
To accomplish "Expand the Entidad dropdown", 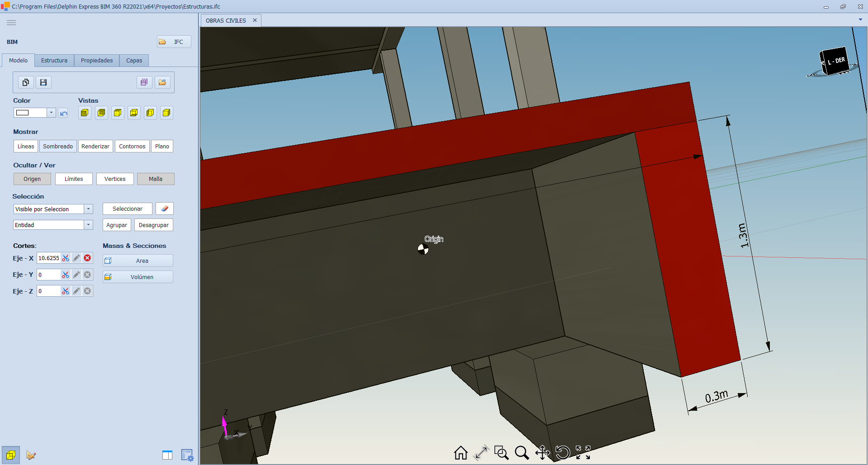I will tap(89, 225).
